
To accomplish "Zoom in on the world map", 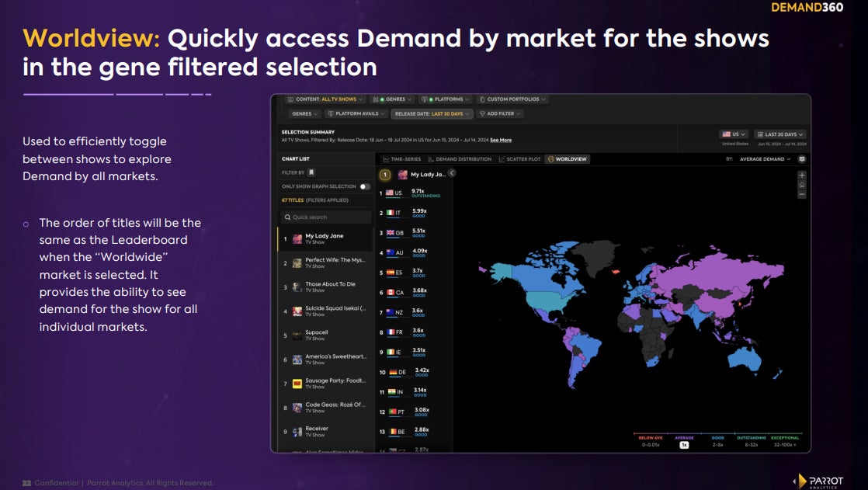I will click(x=801, y=175).
